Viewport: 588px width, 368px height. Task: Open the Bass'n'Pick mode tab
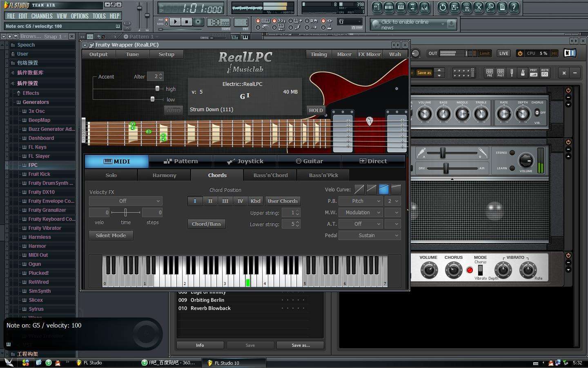(x=323, y=175)
